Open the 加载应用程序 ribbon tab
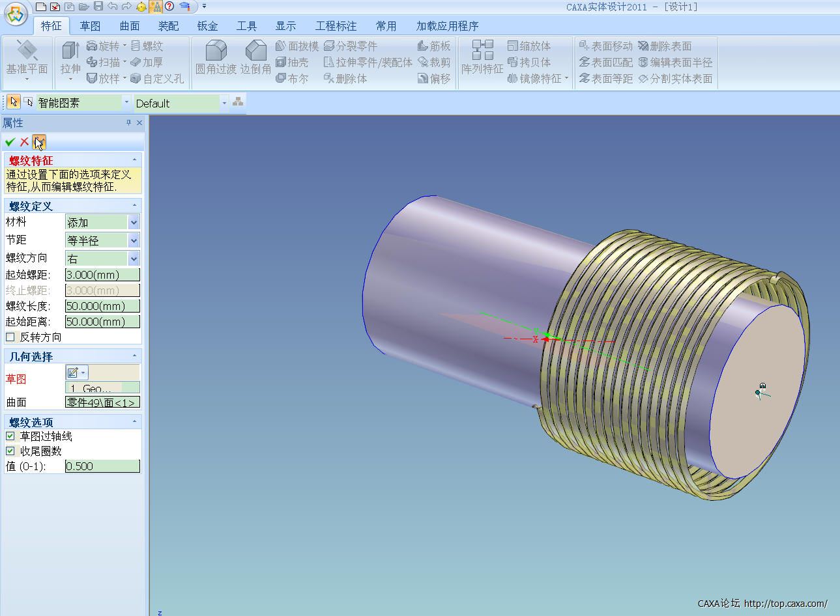 (448, 26)
